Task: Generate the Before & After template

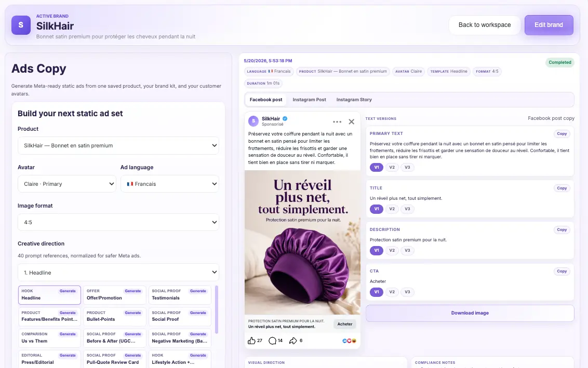Action: pyautogui.click(x=133, y=334)
